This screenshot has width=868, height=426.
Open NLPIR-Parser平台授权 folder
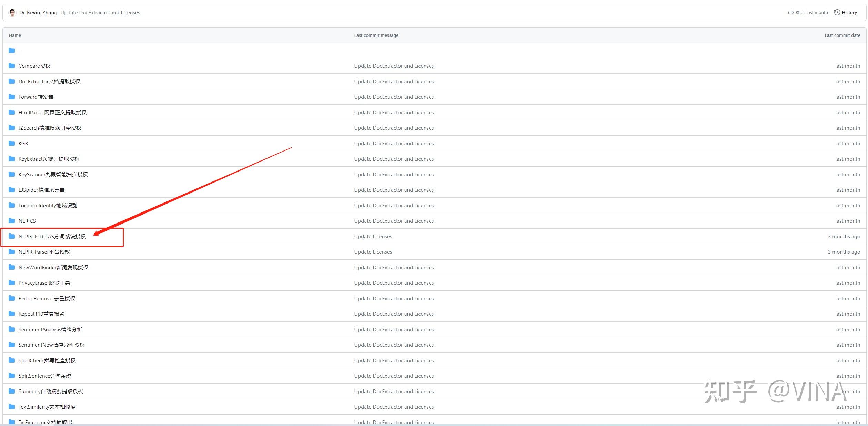pyautogui.click(x=44, y=252)
